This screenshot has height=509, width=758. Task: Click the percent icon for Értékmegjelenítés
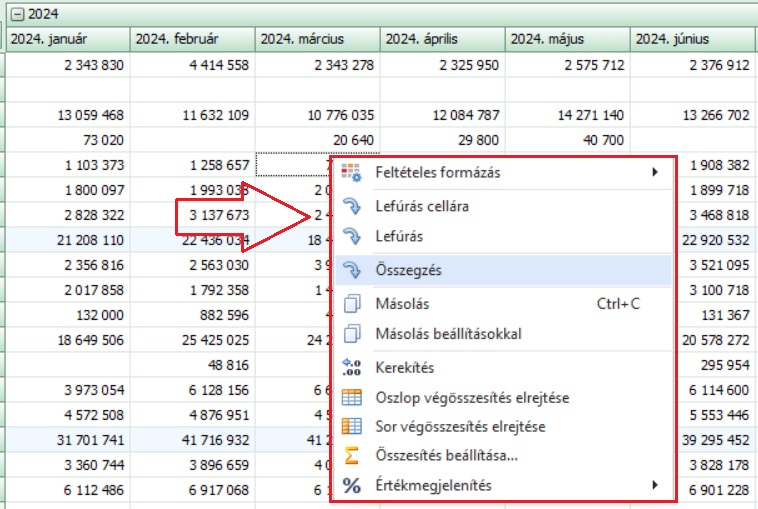[351, 485]
